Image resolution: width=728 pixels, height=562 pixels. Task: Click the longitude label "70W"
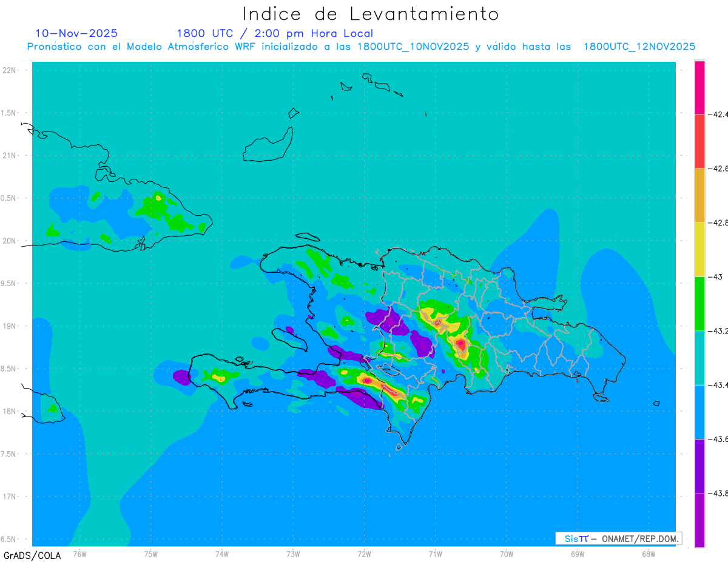point(507,554)
